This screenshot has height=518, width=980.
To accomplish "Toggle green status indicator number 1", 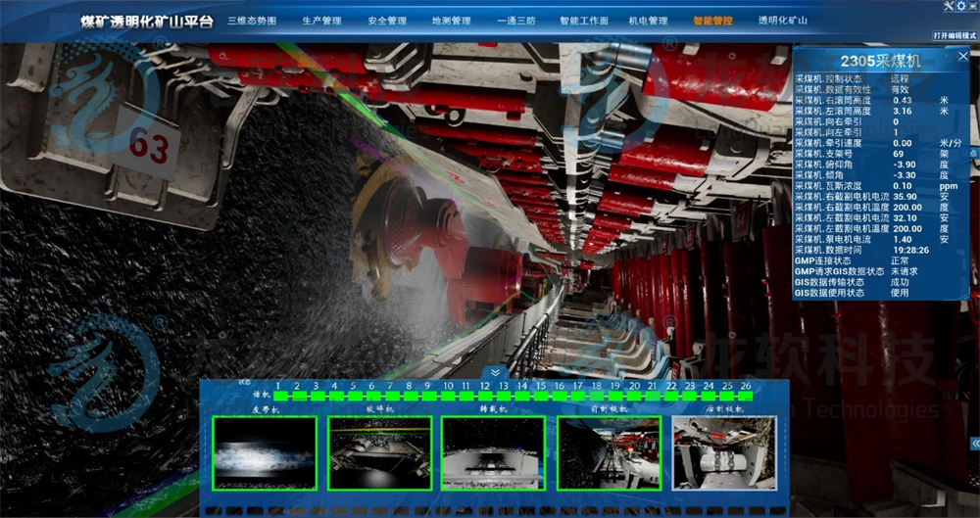I will (x=279, y=397).
